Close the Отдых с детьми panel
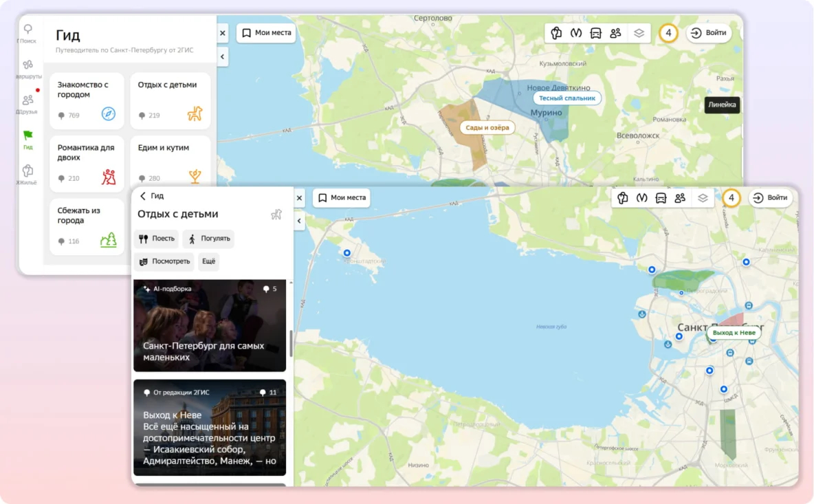The height and width of the screenshot is (504, 814). (x=299, y=198)
